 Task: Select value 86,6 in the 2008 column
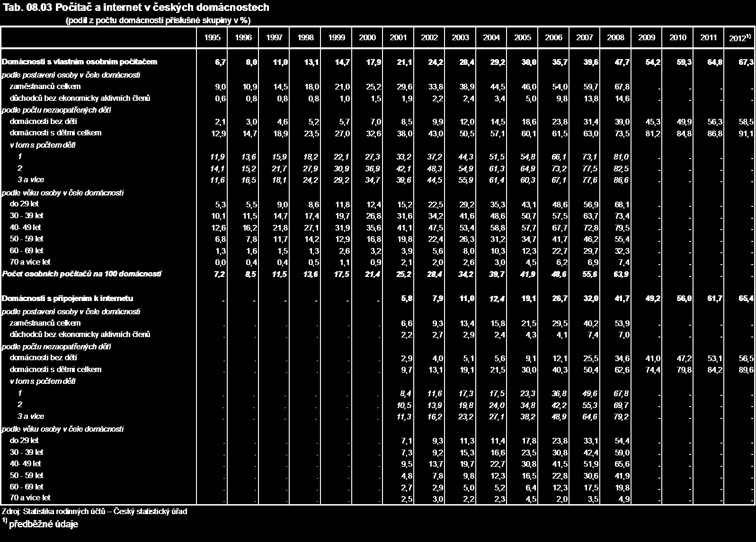(622, 181)
